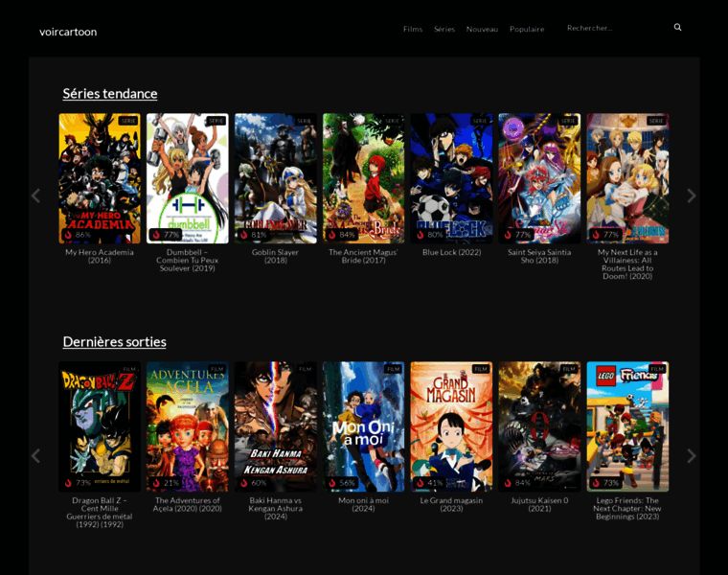Open the Saint Seiya Saintia Sho title link
This screenshot has height=575, width=728.
click(539, 256)
